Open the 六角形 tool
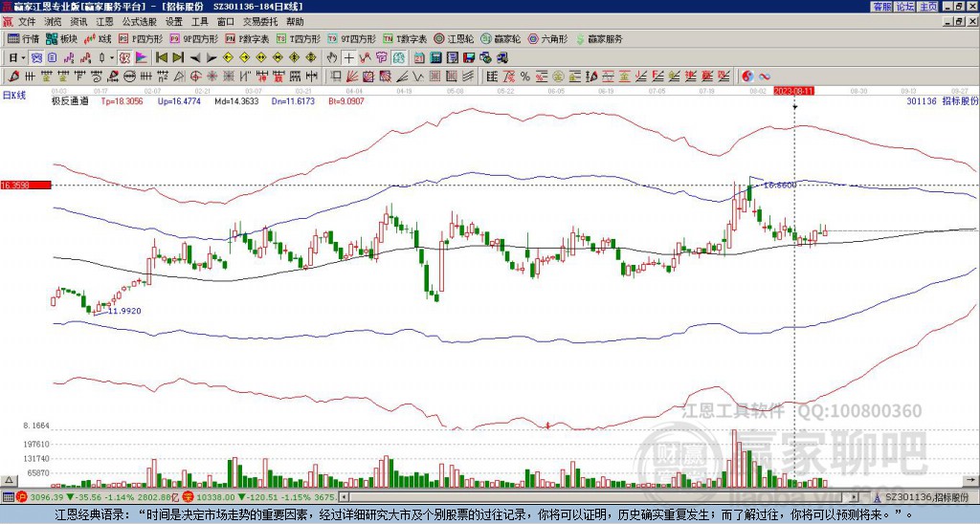Image resolution: width=980 pixels, height=524 pixels. click(547, 38)
